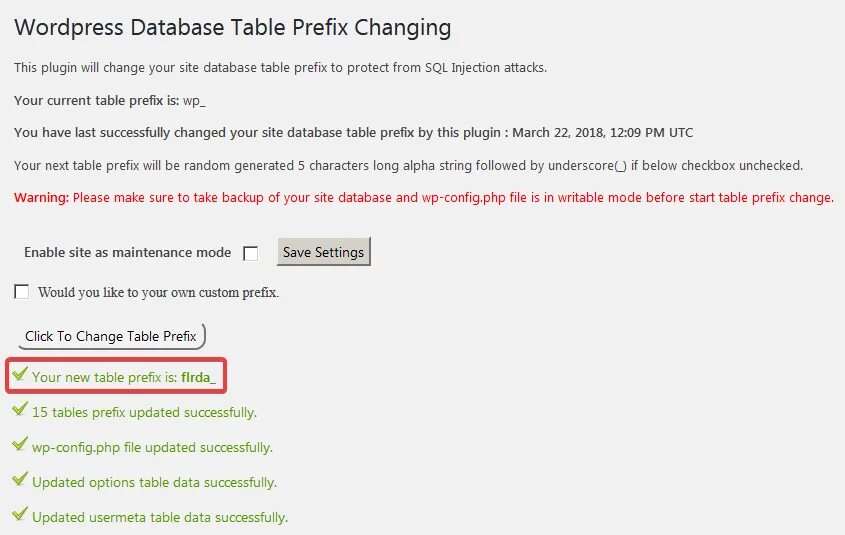Click the SQL Injection plugin description text
The height and width of the screenshot is (535, 845).
(280, 67)
